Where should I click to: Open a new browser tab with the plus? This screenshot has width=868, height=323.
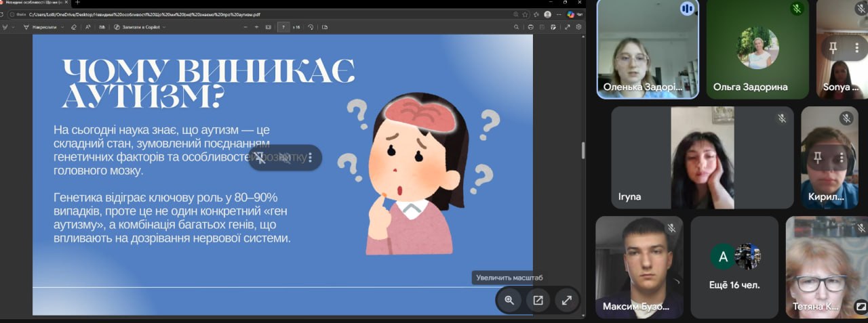(x=77, y=3)
